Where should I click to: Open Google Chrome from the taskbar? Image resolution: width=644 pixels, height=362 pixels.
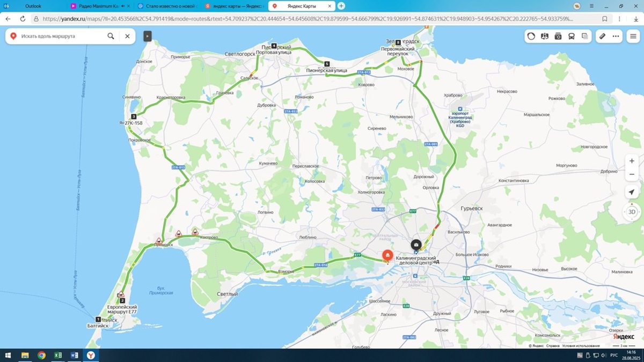click(x=41, y=355)
